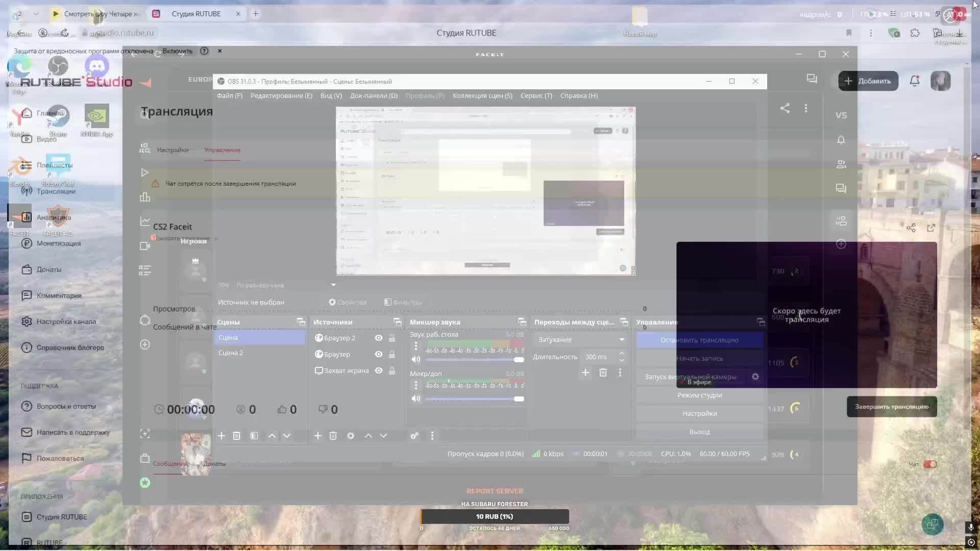The height and width of the screenshot is (551, 980).
Task: Open the Сервис (T) menu
Action: (536, 96)
